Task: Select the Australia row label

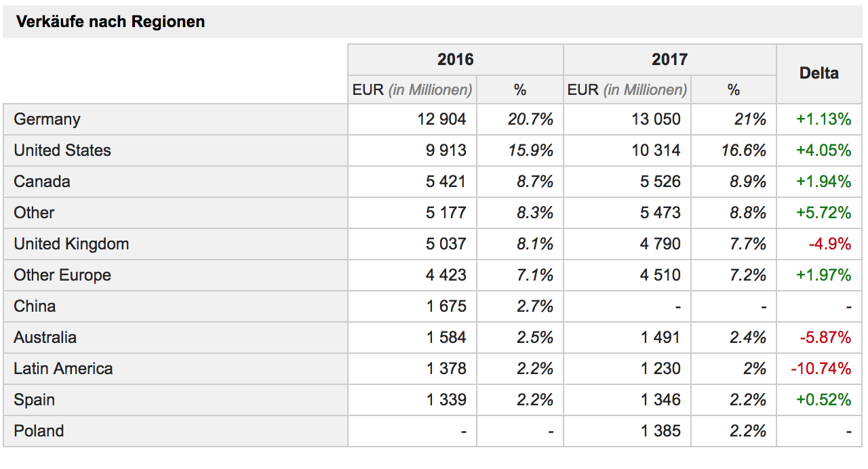Action: (x=45, y=338)
